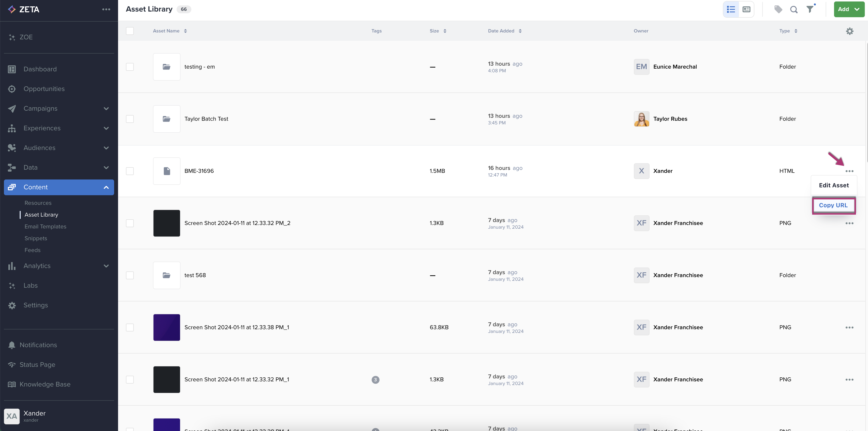Click the ZETA logo

24,9
